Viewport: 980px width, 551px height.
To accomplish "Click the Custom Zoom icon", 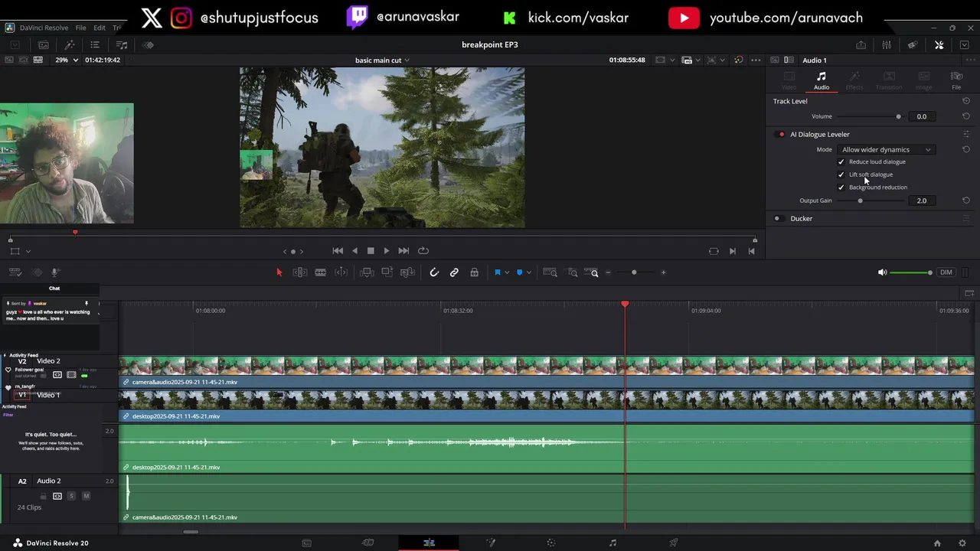I will [x=592, y=272].
